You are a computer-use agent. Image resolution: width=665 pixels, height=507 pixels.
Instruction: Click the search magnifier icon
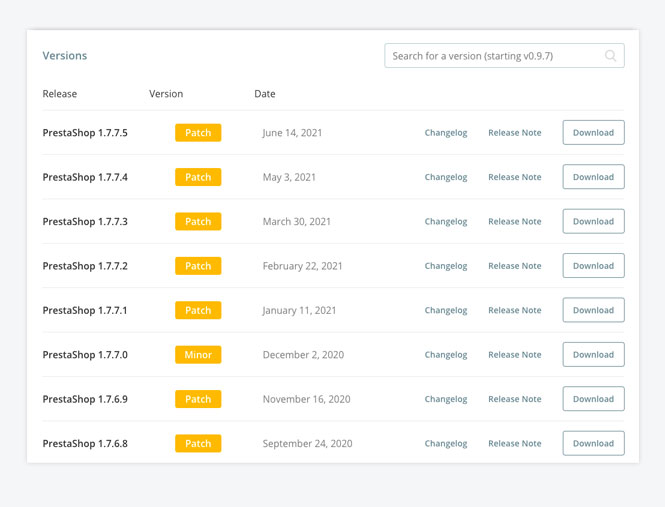click(610, 56)
